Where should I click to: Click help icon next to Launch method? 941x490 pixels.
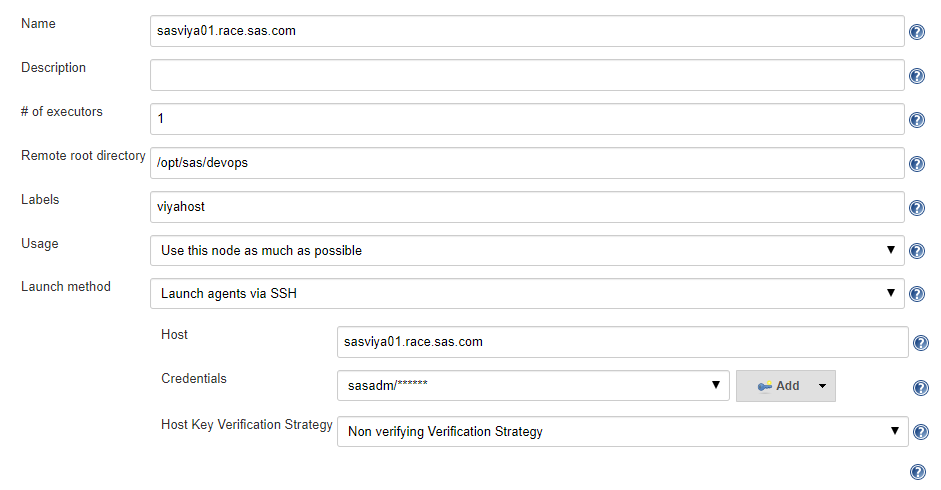coord(916,294)
